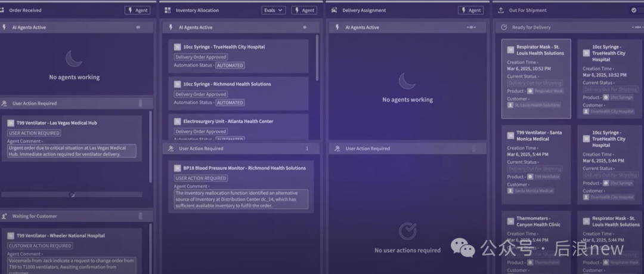Open the Evals dropdown in Inventory Allocation
This screenshot has width=644, height=274.
(x=274, y=10)
